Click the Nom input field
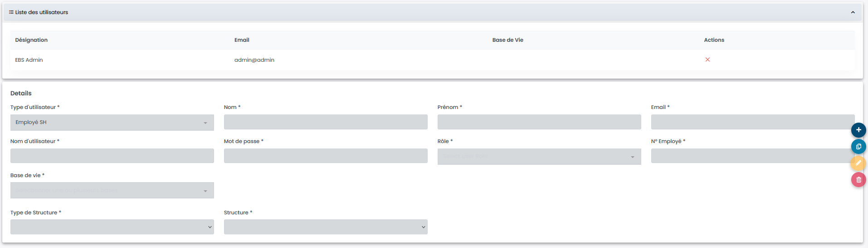Image resolution: width=868 pixels, height=248 pixels. [x=325, y=122]
